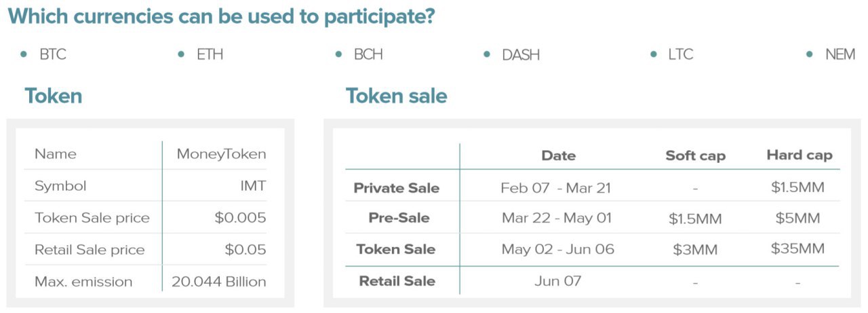Click the Hard cap column header
This screenshot has height=313, width=868.
point(799,155)
